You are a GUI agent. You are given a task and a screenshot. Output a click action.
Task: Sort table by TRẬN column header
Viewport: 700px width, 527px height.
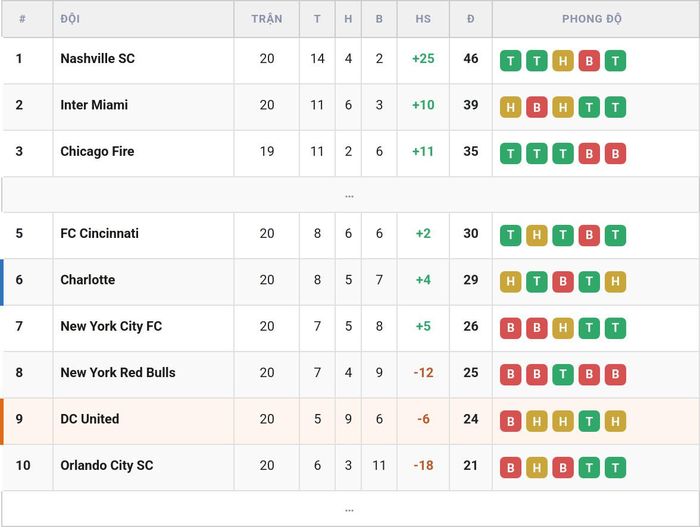[x=267, y=19]
